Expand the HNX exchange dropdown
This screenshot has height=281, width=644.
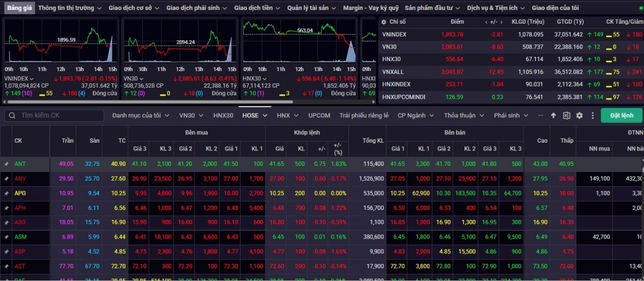click(297, 116)
